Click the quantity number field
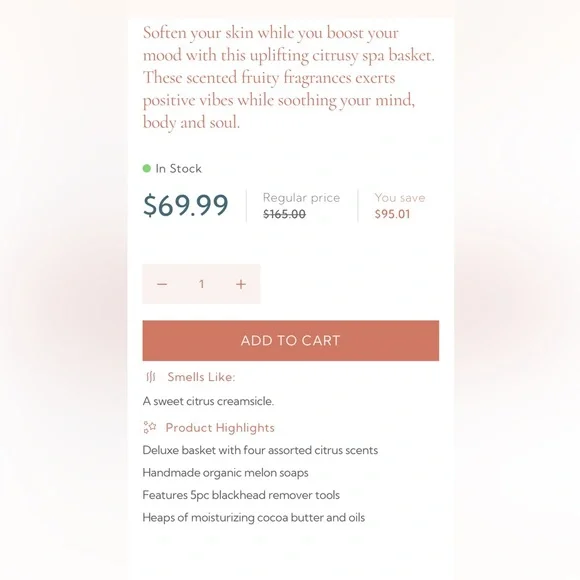 pyautogui.click(x=202, y=284)
